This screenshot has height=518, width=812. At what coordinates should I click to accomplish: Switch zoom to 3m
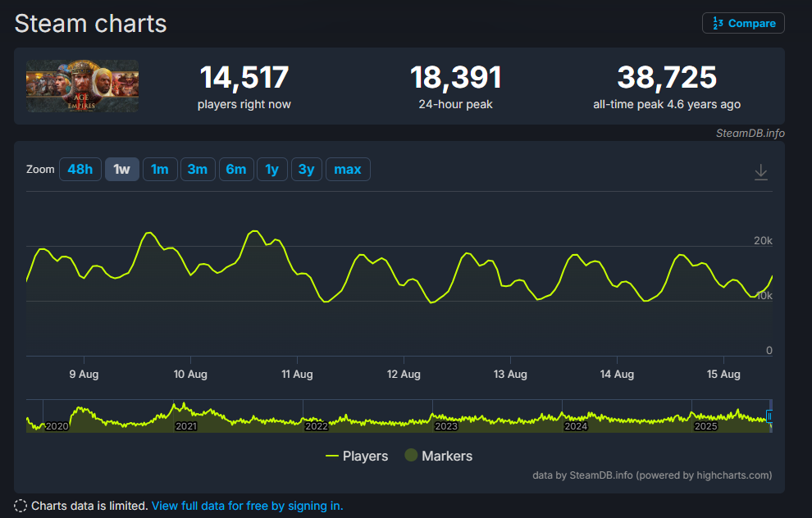click(198, 169)
